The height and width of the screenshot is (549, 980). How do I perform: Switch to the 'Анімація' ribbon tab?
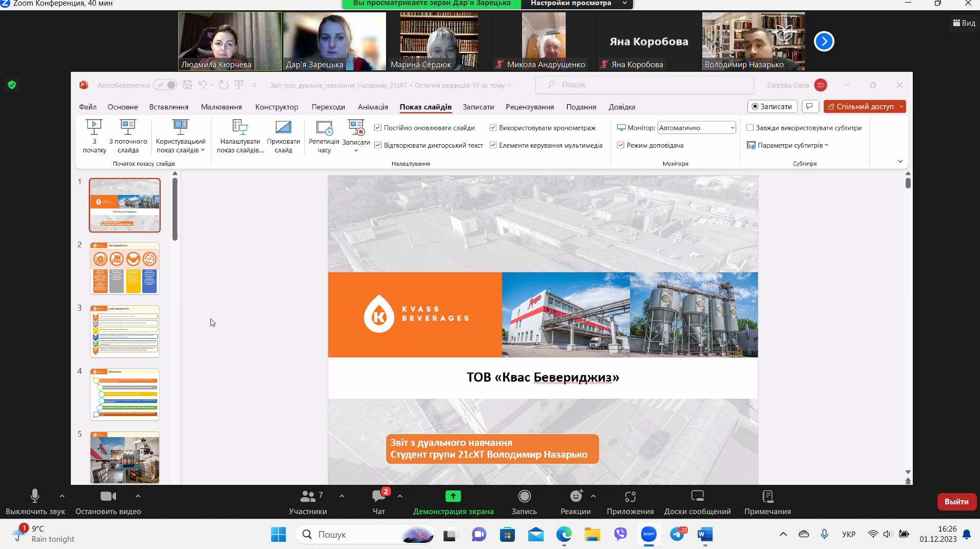[373, 107]
